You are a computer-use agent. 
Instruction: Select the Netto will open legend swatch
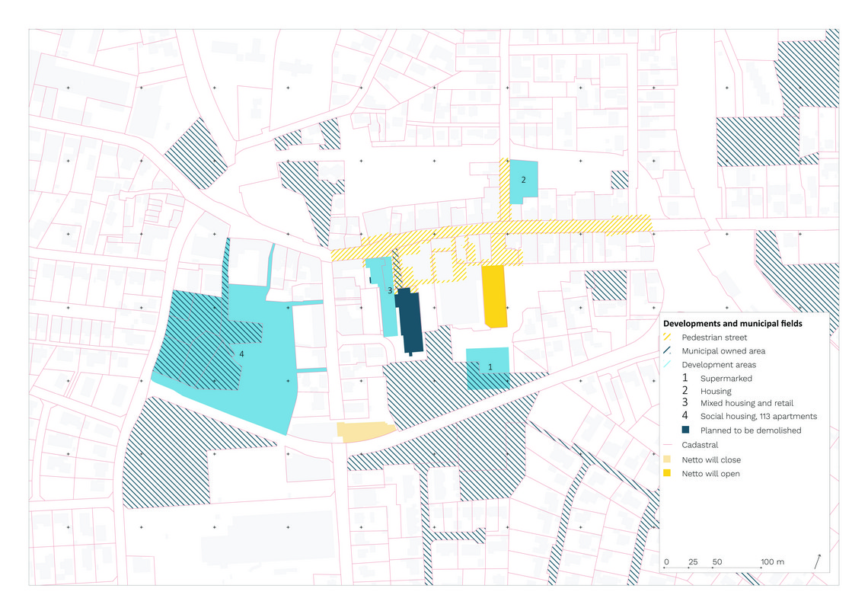click(667, 473)
